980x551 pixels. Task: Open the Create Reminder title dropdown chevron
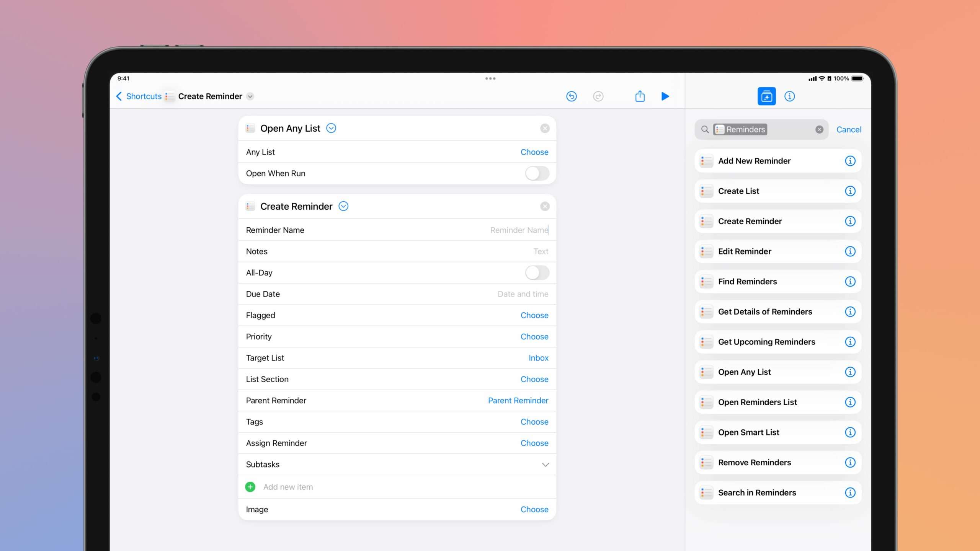click(x=250, y=96)
